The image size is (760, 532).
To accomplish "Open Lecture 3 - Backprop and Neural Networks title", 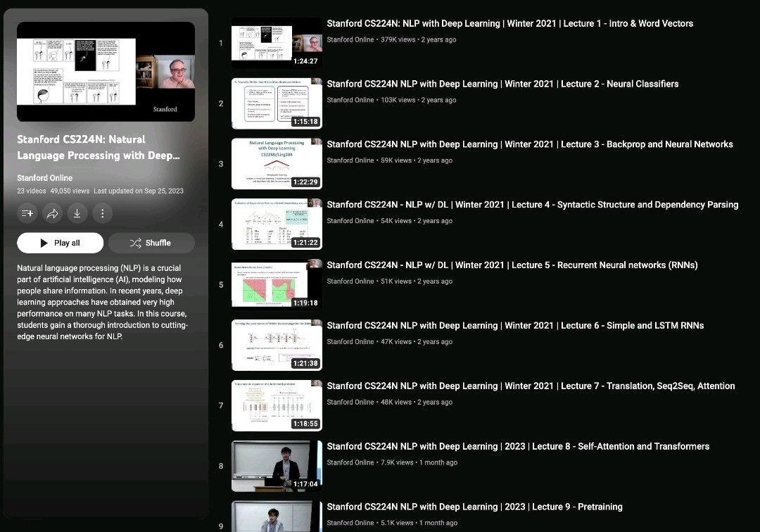I will [530, 144].
